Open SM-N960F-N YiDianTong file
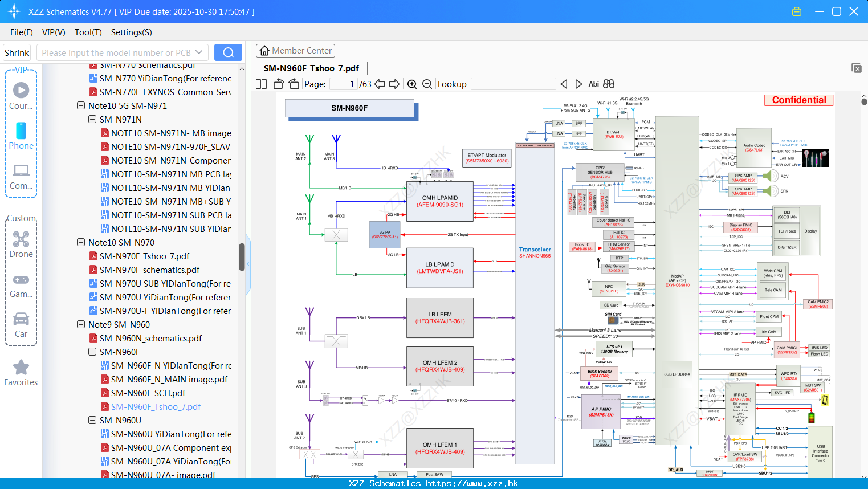This screenshot has width=868, height=489. [171, 365]
